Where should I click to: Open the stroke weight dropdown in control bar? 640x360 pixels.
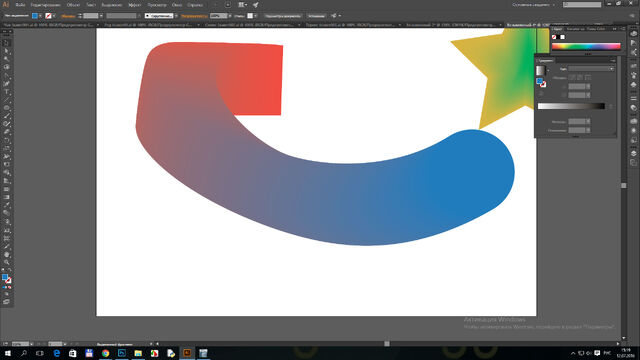tap(101, 16)
